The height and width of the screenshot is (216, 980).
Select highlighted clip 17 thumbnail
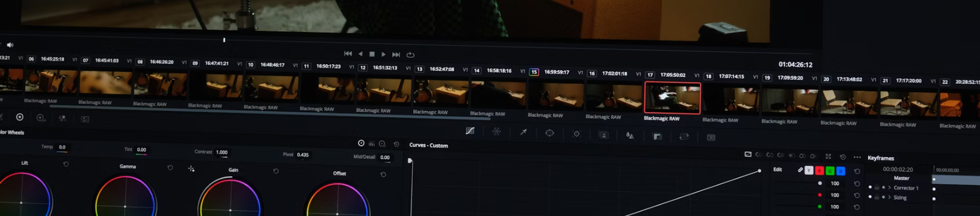(x=672, y=97)
